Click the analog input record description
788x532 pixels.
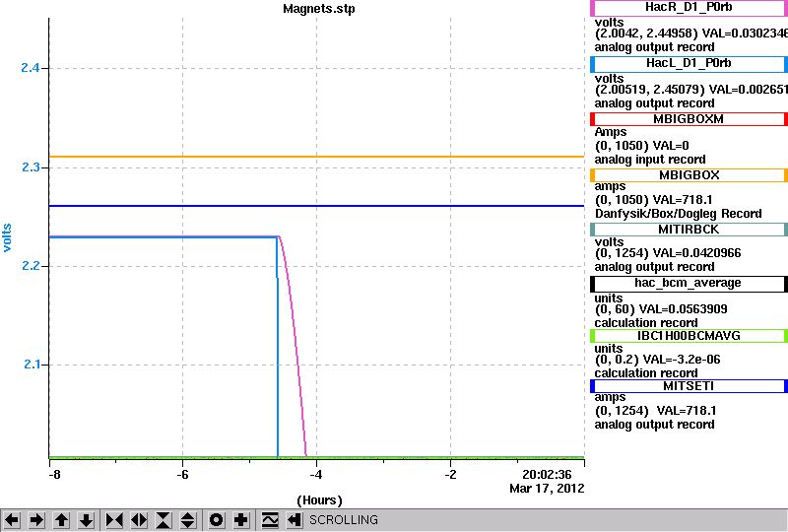click(x=650, y=160)
